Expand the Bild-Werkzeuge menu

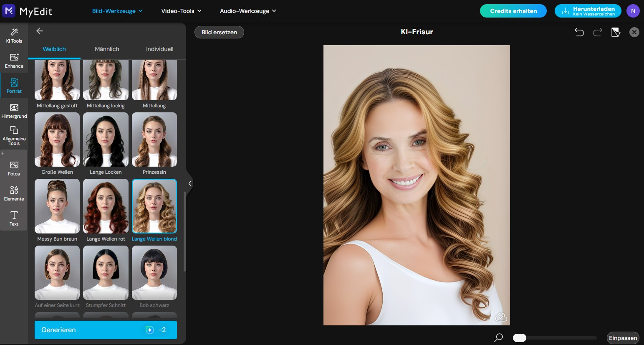[x=117, y=11]
